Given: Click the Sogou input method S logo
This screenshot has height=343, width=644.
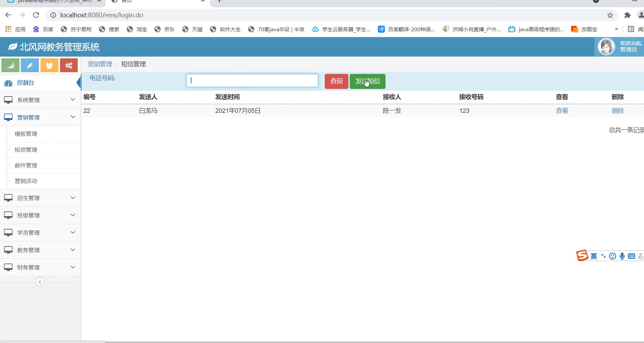Looking at the screenshot, I should click(x=582, y=256).
